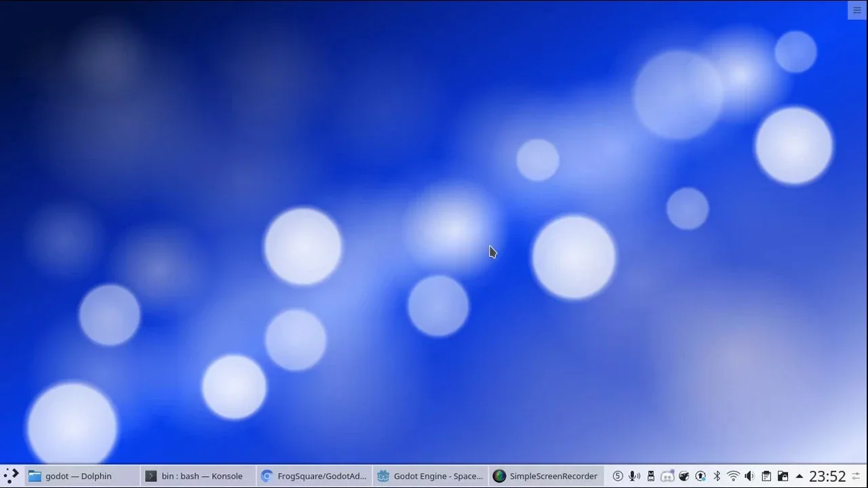
Task: Click the software updates tray icon
Action: 701,476
